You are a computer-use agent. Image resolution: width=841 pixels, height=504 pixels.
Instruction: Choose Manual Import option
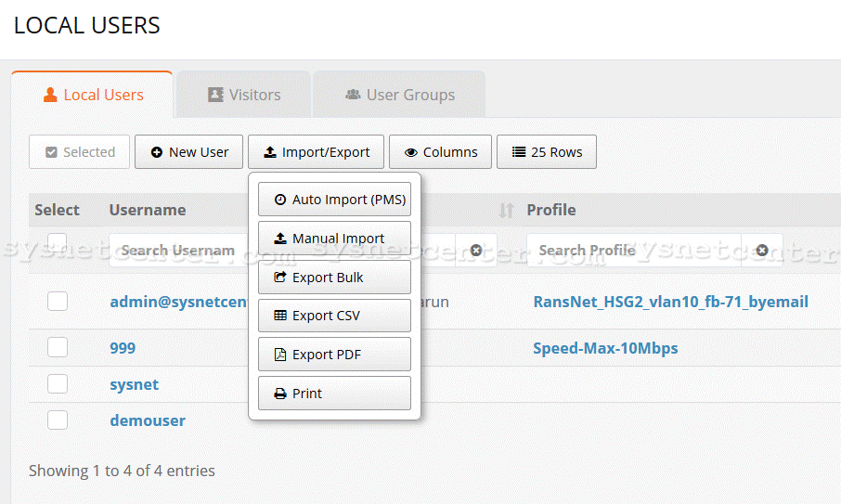point(335,238)
